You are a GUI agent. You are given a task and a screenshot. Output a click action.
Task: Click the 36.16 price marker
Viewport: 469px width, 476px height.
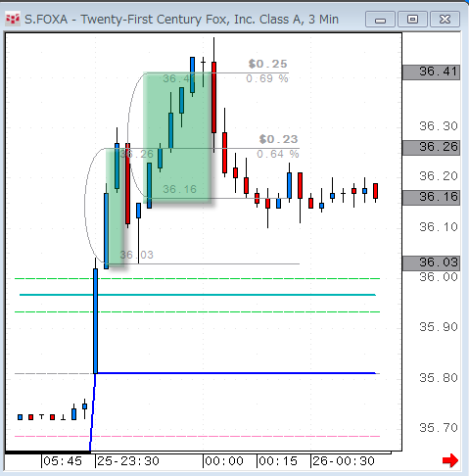pos(431,198)
